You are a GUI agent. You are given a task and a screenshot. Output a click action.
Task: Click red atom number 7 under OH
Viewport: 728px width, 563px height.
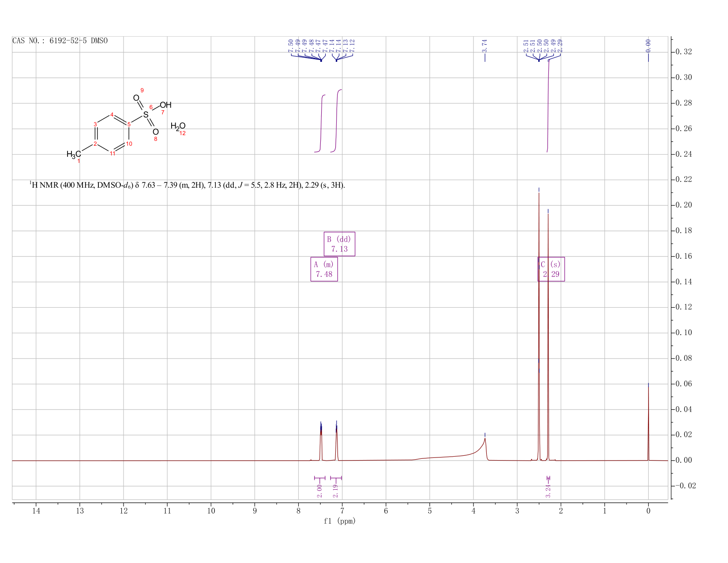coord(162,112)
